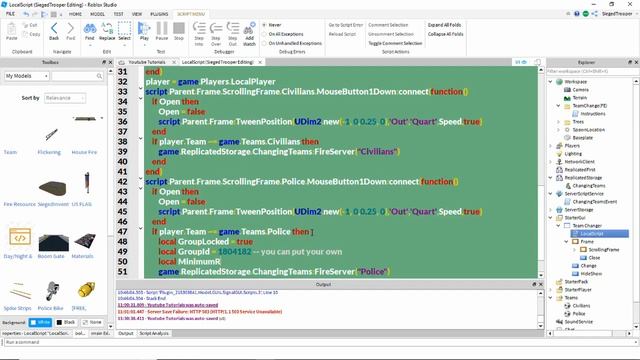Open the FILE menu

pos(10,14)
